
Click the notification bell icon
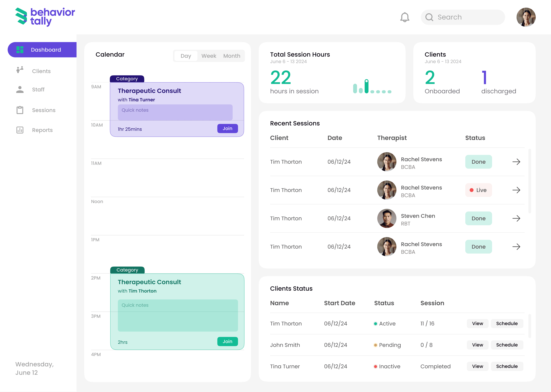[x=405, y=17]
